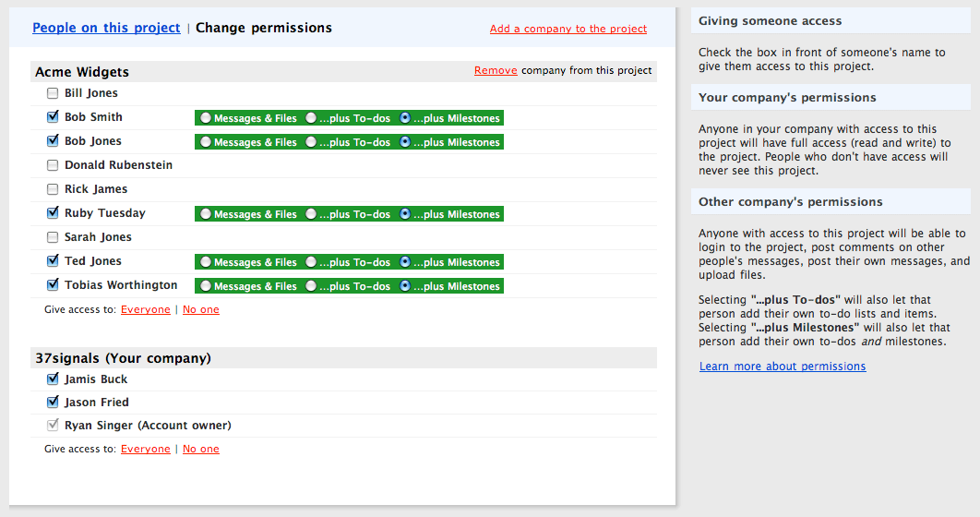Remove Acme Widgets company from project
The height and width of the screenshot is (517, 980).
(x=496, y=70)
